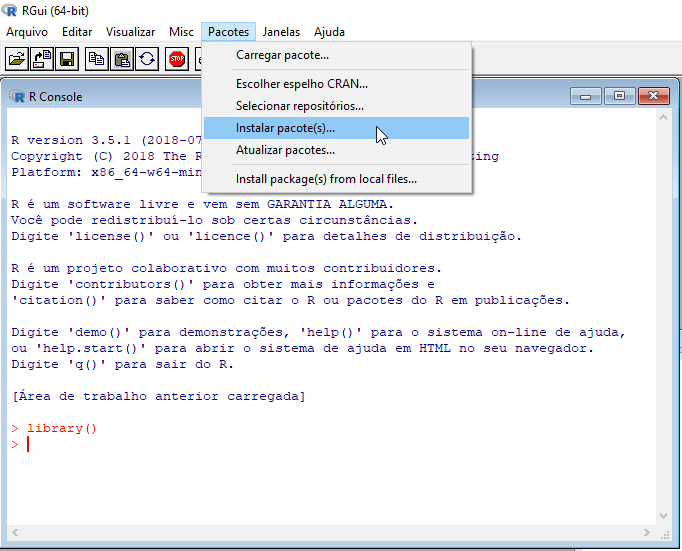Open Selecionar repositórios... menu entry

pyautogui.click(x=299, y=105)
